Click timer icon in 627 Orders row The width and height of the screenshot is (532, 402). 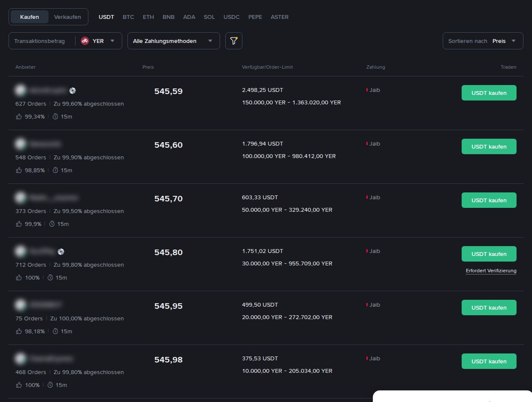[55, 116]
